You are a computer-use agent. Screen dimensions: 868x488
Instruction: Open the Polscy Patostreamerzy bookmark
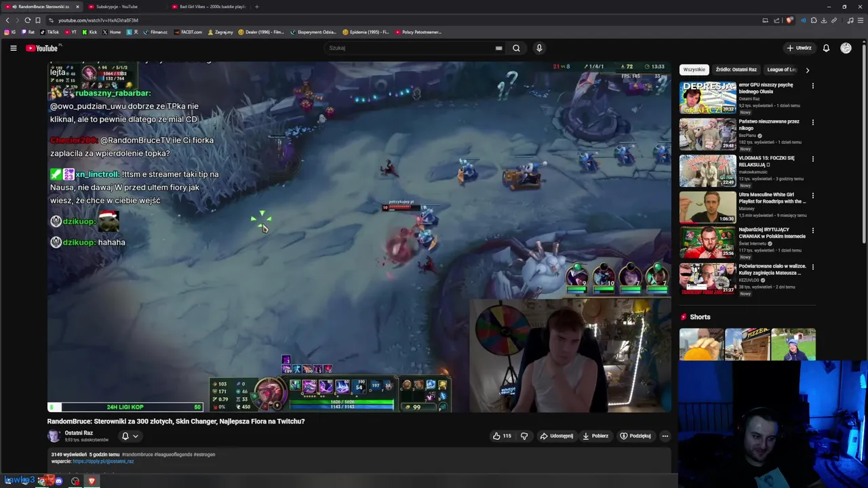[x=418, y=32]
